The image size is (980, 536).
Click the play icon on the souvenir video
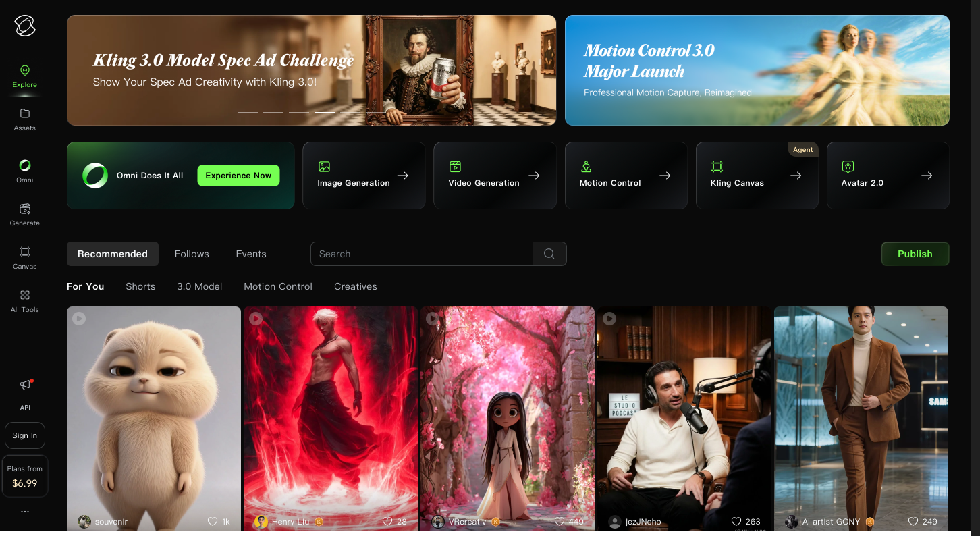pos(79,318)
